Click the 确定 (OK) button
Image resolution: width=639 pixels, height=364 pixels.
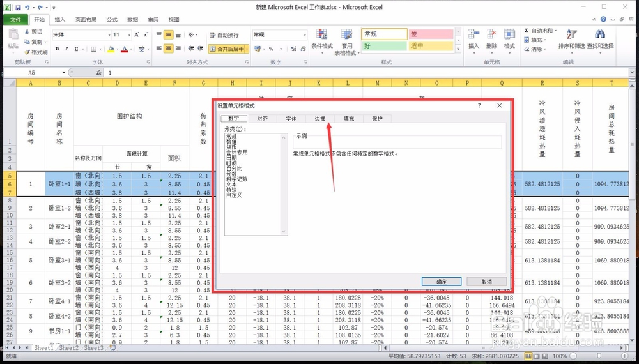coord(442,282)
